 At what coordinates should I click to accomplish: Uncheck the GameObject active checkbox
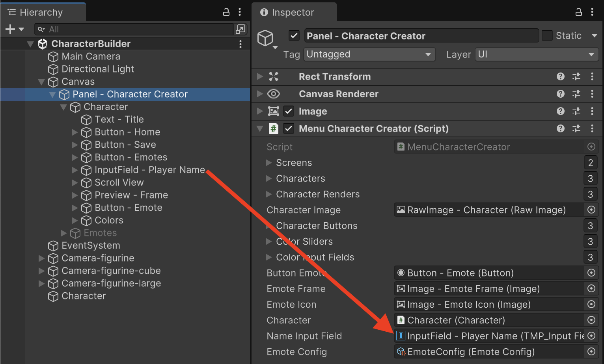(294, 36)
